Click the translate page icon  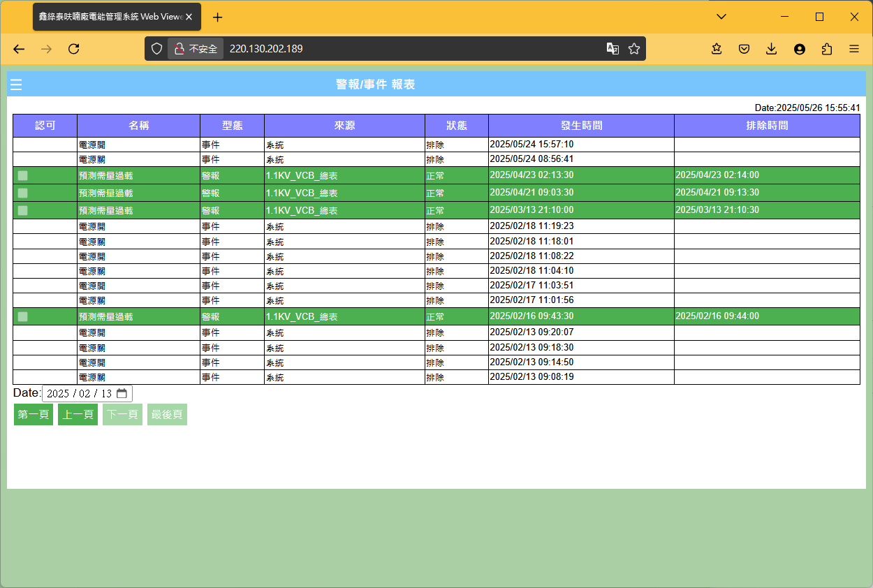tap(612, 49)
